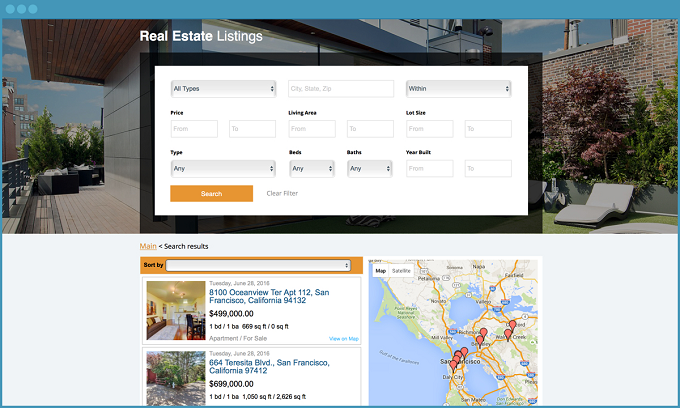Open the Sort by dropdown
Screen dimensions: 680x408
tap(258, 265)
